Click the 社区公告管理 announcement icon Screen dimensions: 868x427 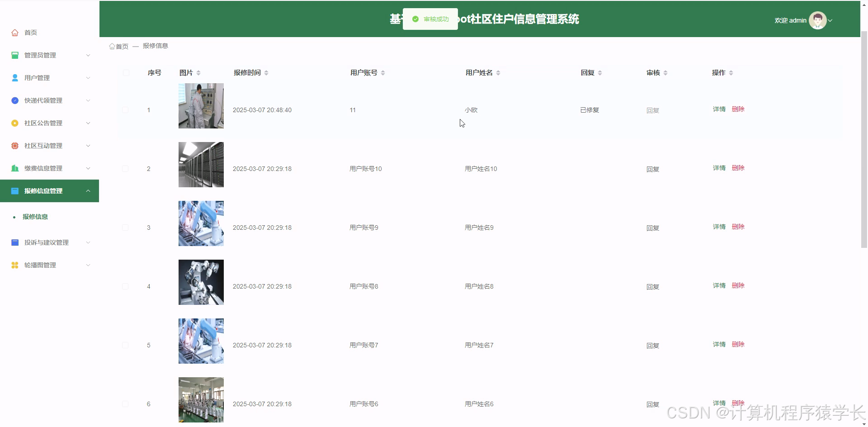click(x=14, y=123)
